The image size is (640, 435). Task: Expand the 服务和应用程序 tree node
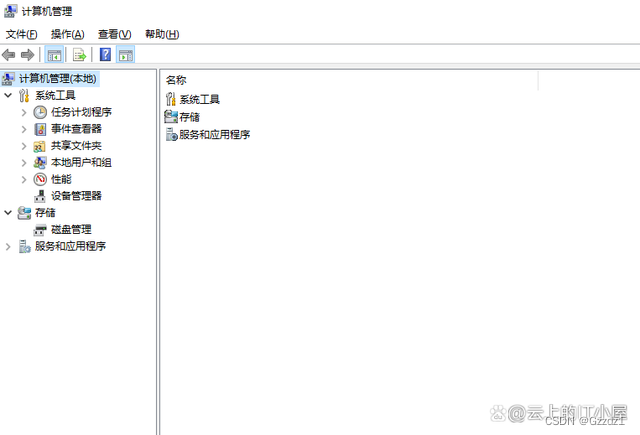click(x=8, y=246)
